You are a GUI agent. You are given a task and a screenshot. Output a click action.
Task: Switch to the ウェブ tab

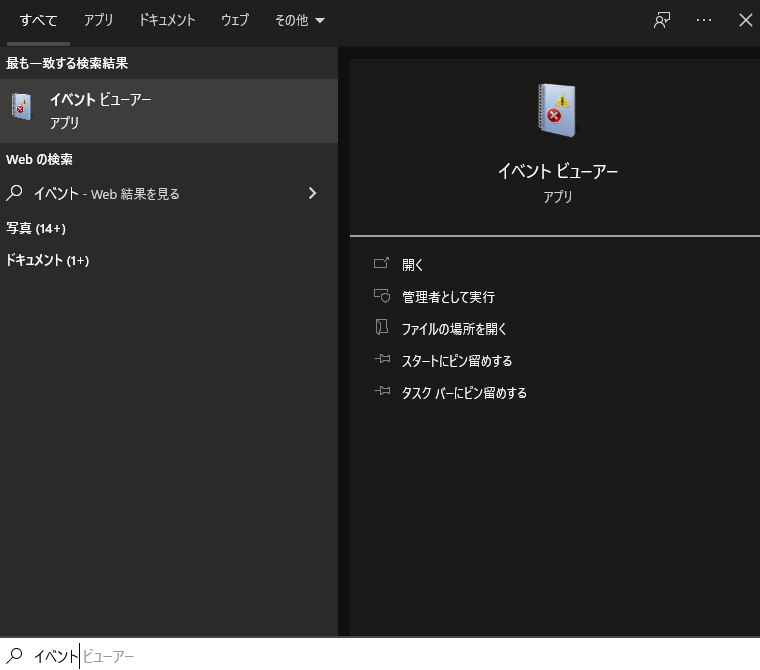coord(235,20)
